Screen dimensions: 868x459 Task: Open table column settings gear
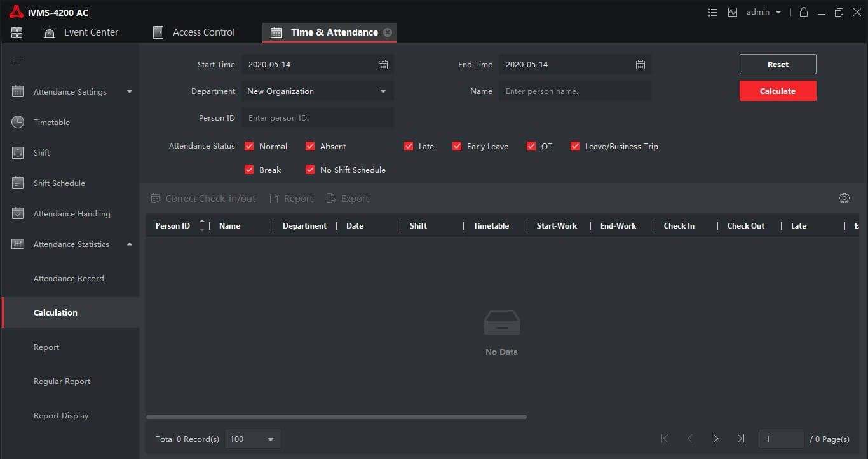tap(844, 198)
